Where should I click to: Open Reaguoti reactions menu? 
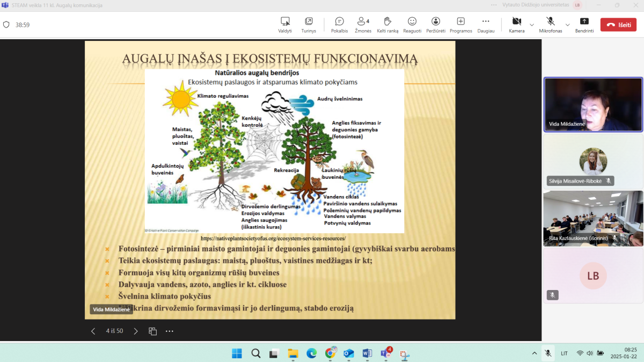[x=412, y=25]
